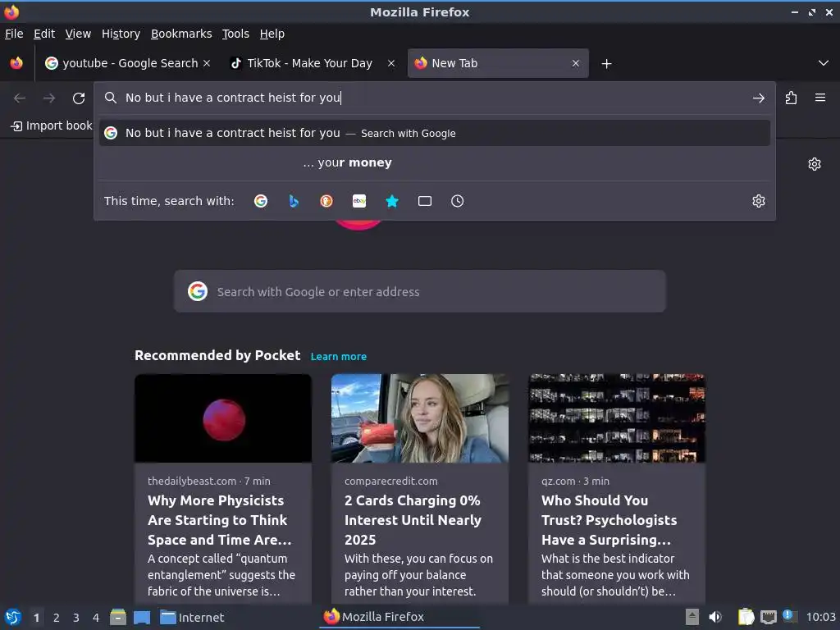Switch to workspace 1
This screenshot has height=630, width=840.
click(36, 618)
